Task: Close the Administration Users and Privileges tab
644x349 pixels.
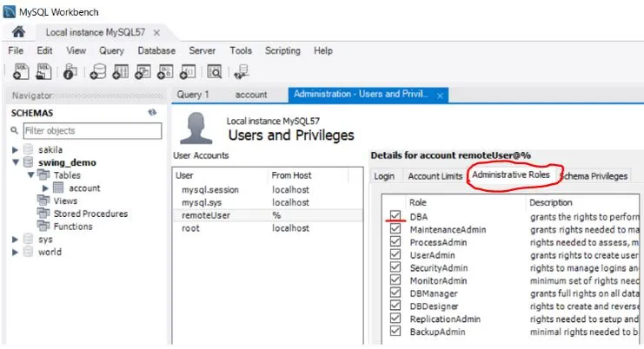Action: [x=440, y=95]
